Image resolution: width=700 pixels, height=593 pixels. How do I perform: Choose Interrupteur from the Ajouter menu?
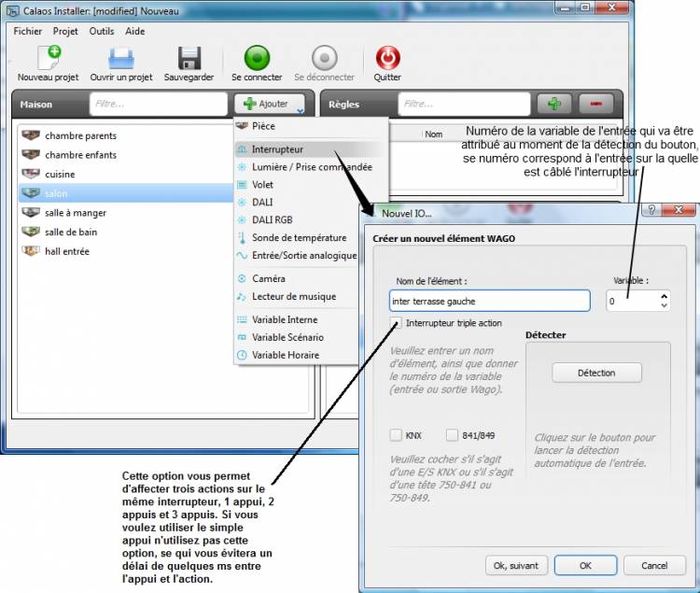pyautogui.click(x=311, y=149)
